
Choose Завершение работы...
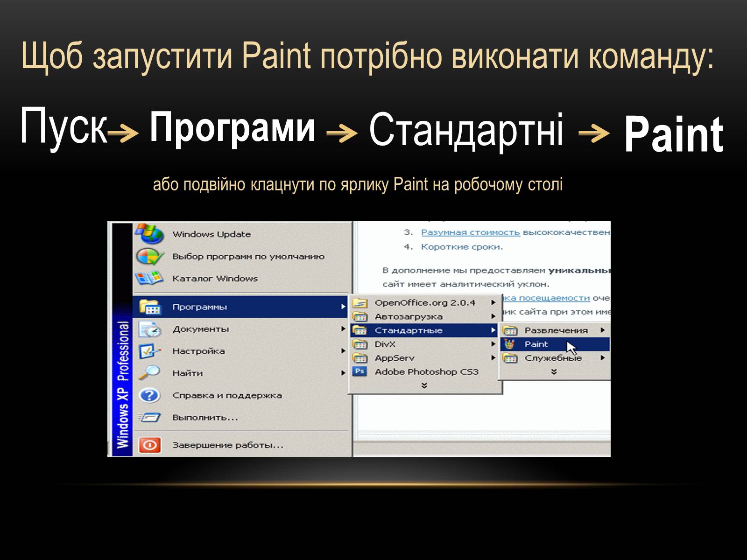click(x=241, y=445)
